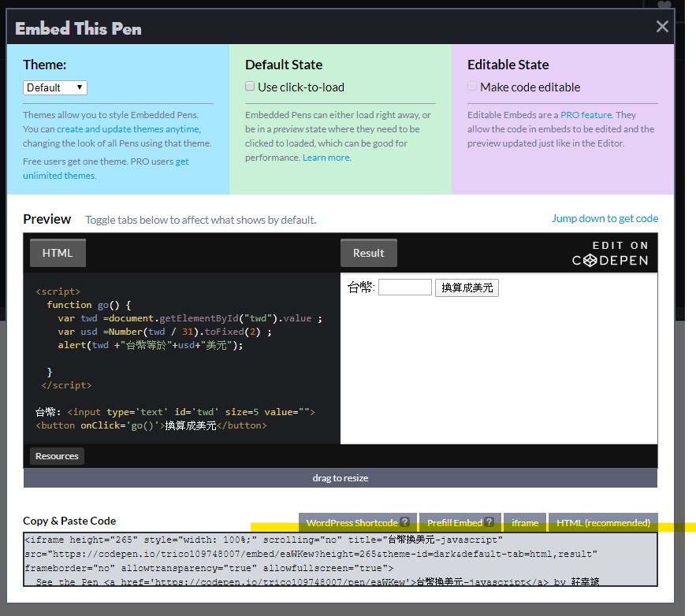This screenshot has height=616, width=696.
Task: Click the Learn more link
Action: pyautogui.click(x=326, y=158)
